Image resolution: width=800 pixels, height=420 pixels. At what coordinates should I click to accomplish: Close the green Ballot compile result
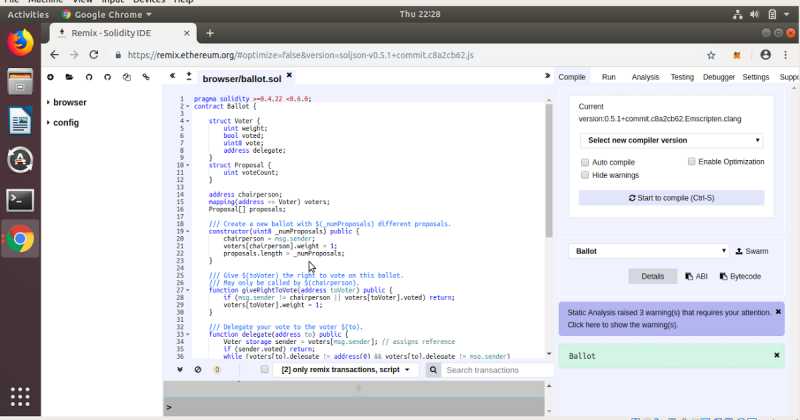click(x=777, y=355)
